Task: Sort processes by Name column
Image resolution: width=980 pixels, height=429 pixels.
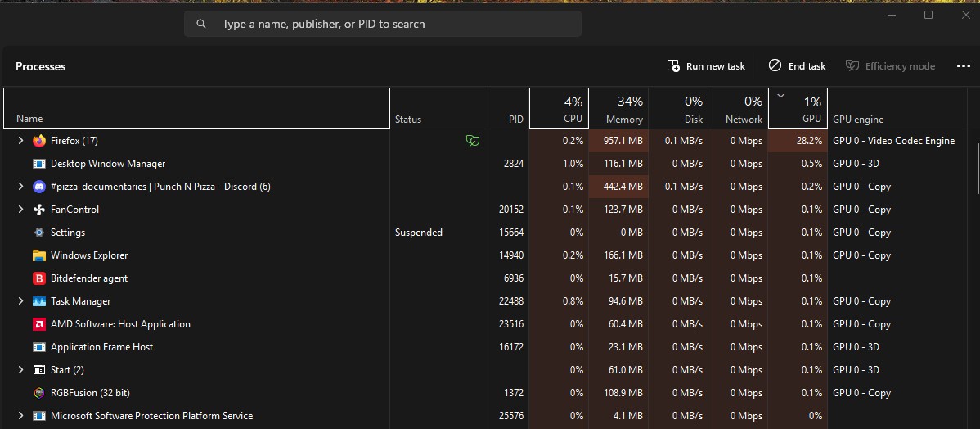Action: click(x=197, y=108)
